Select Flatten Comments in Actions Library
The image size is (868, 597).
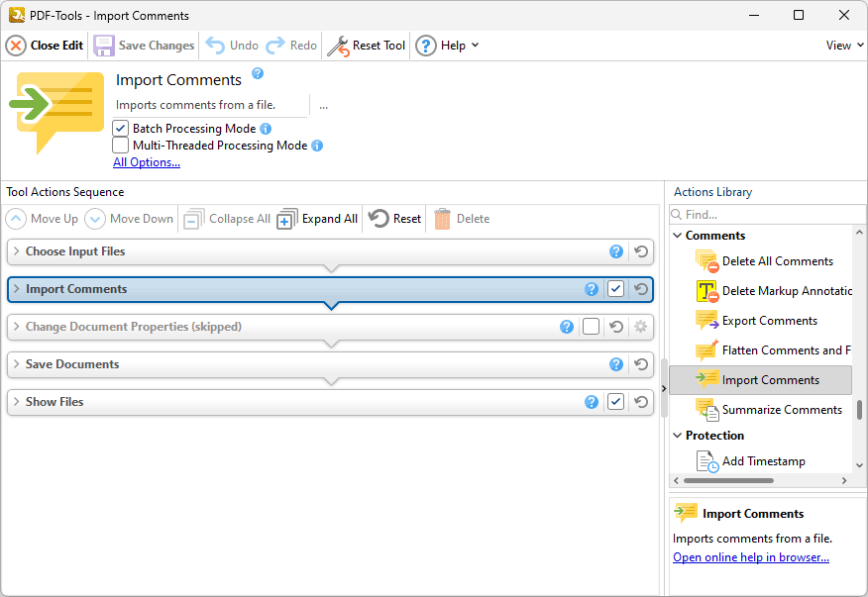[773, 350]
